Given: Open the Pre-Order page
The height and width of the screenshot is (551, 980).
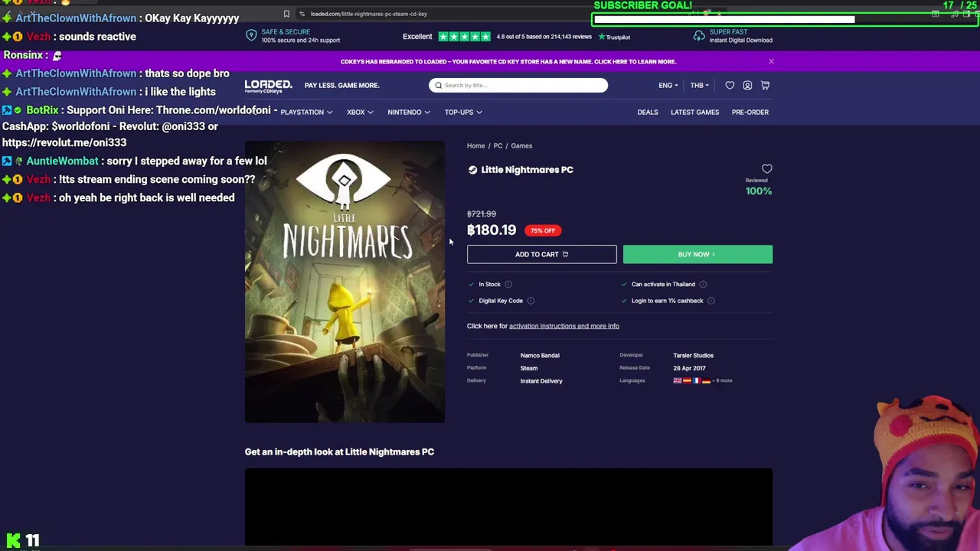Looking at the screenshot, I should click(750, 112).
